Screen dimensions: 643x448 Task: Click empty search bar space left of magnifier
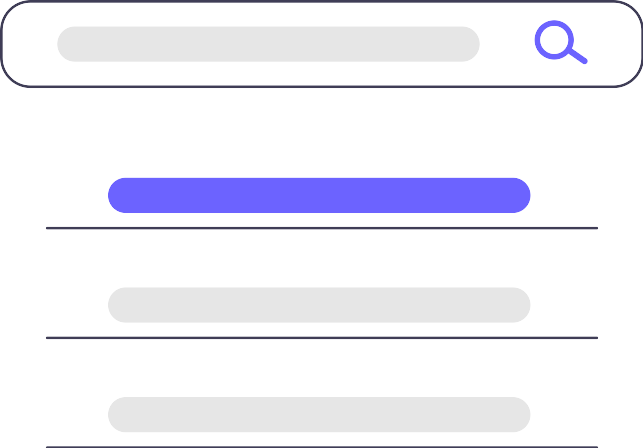(x=505, y=44)
